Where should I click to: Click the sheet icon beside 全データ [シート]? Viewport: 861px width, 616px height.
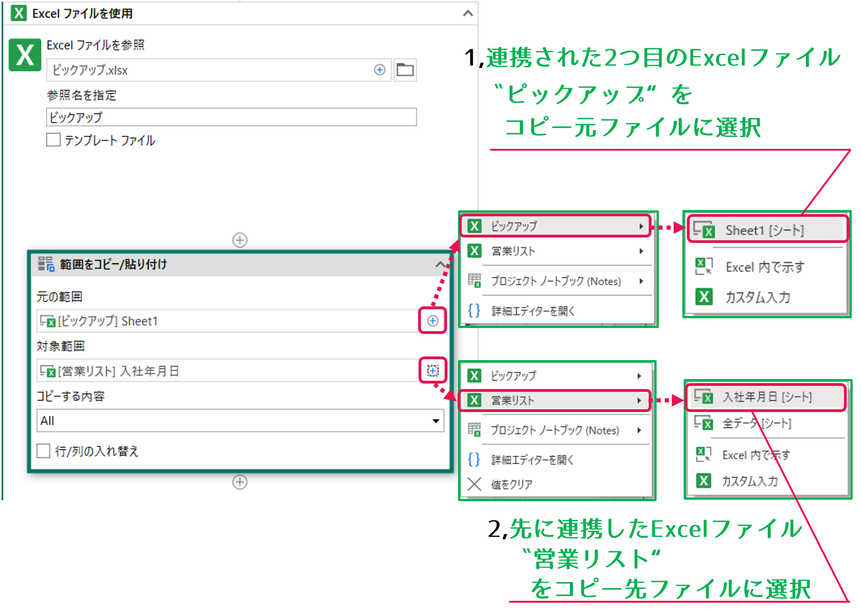tap(703, 422)
